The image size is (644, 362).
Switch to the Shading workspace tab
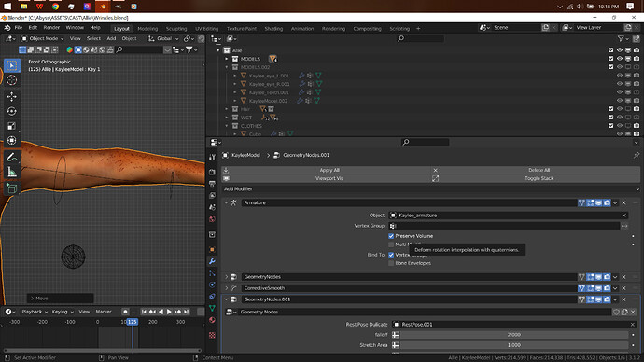pyautogui.click(x=273, y=29)
